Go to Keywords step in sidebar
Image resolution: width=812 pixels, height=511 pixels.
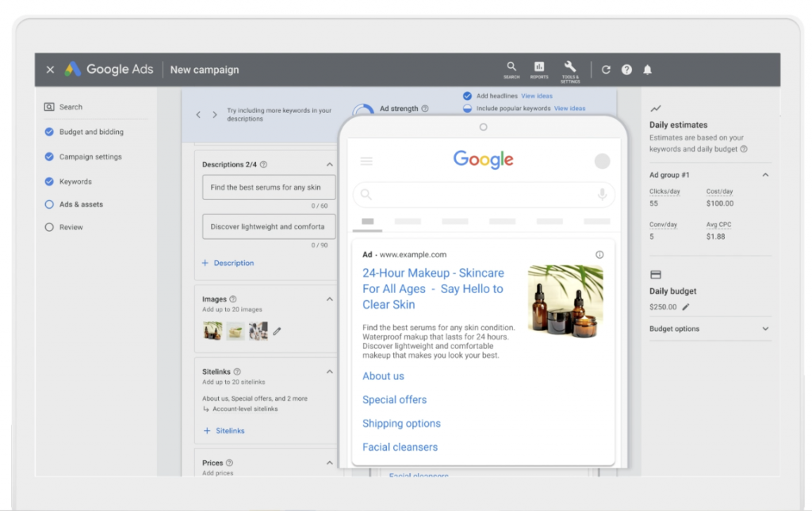75,182
